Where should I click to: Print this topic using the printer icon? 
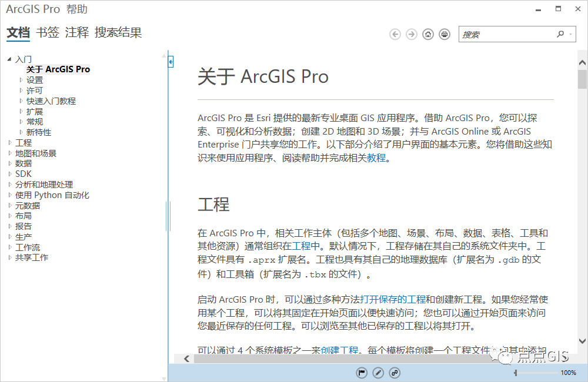click(x=445, y=34)
